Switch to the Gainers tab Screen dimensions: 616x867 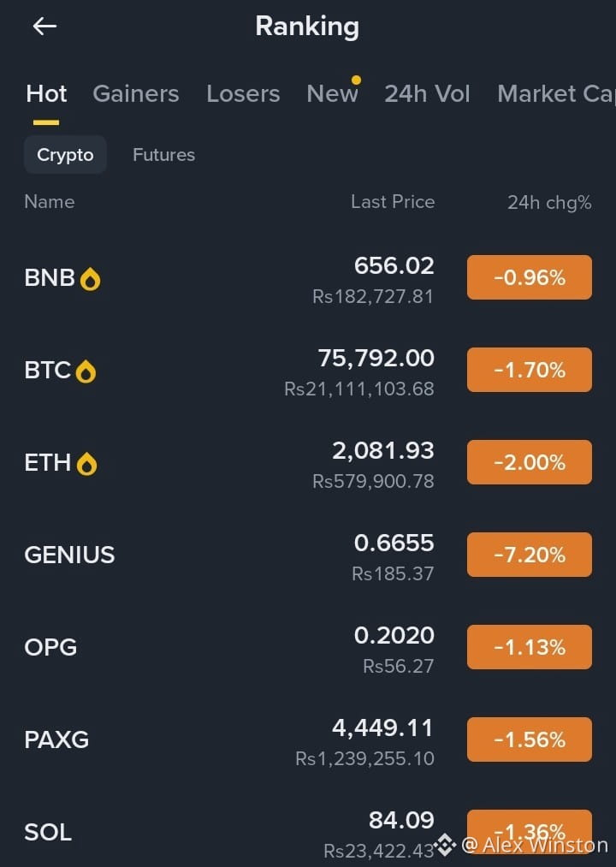click(x=136, y=93)
